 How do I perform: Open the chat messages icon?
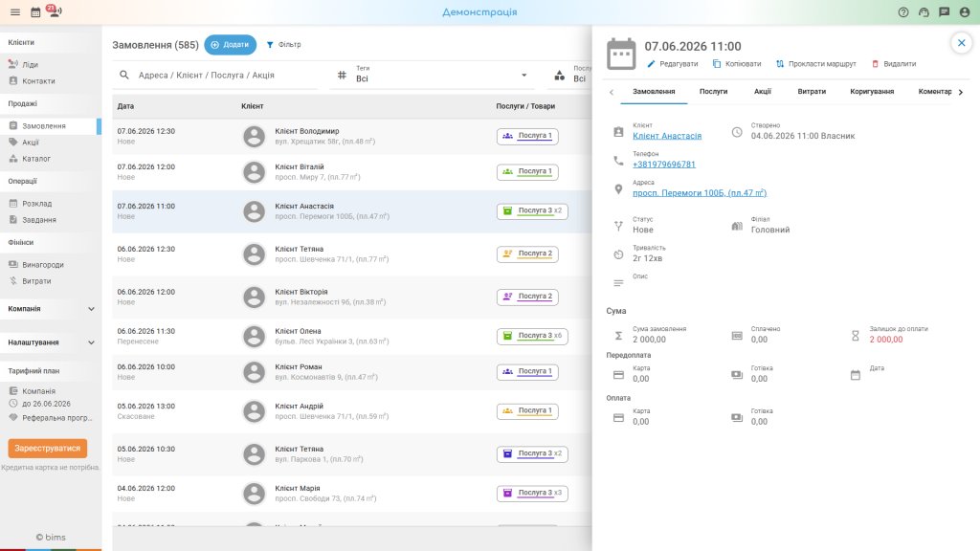point(945,11)
